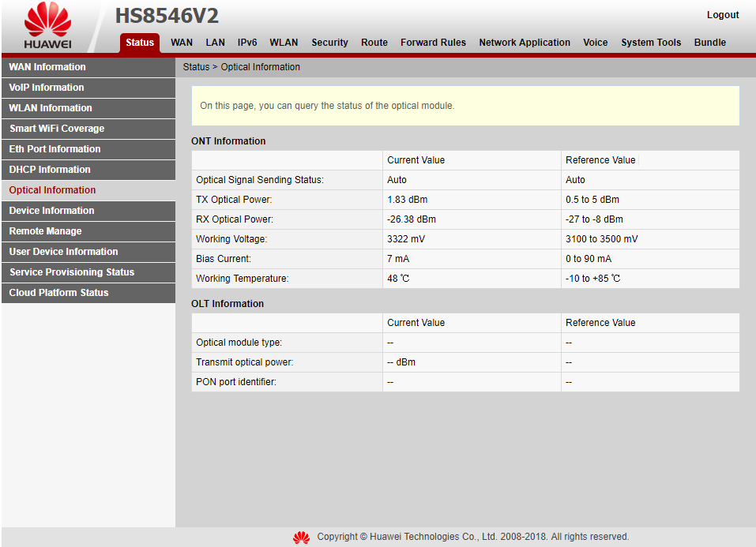Open WAN Information in the sidebar
The width and height of the screenshot is (756, 547).
88,67
